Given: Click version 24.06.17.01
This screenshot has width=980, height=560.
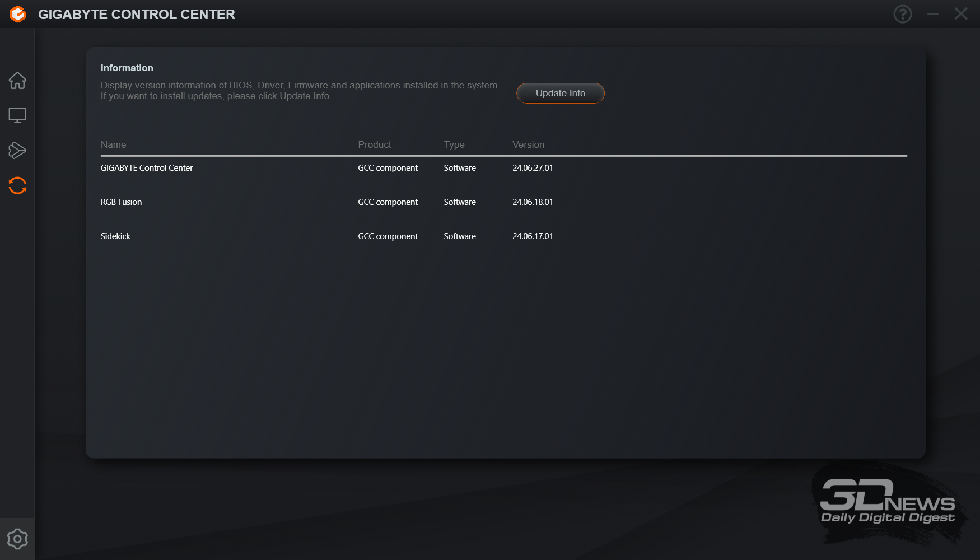Looking at the screenshot, I should pos(533,236).
